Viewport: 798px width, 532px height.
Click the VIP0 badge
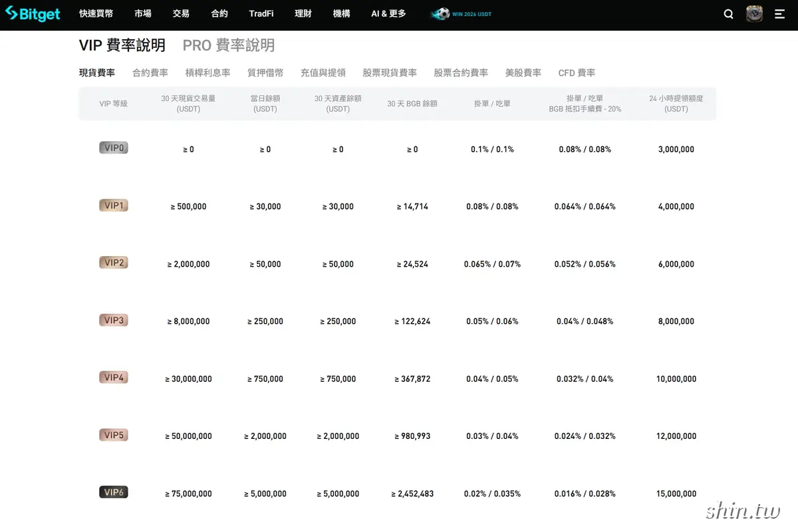pos(114,148)
